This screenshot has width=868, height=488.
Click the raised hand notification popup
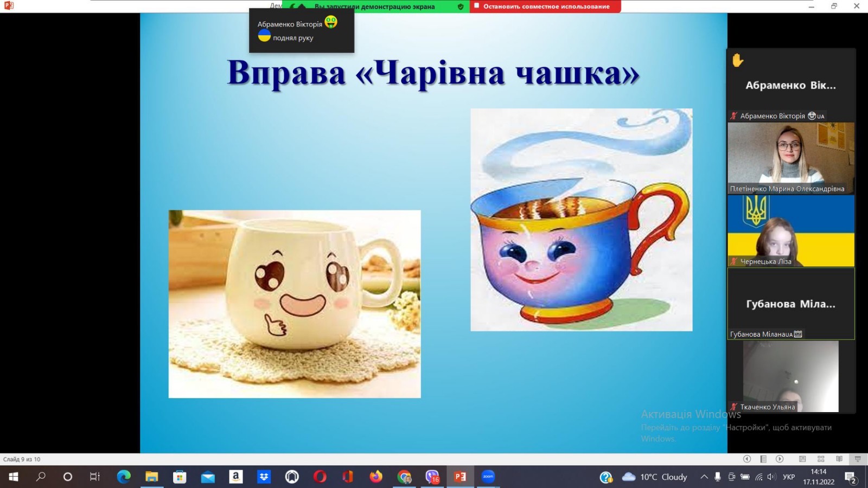coord(302,30)
